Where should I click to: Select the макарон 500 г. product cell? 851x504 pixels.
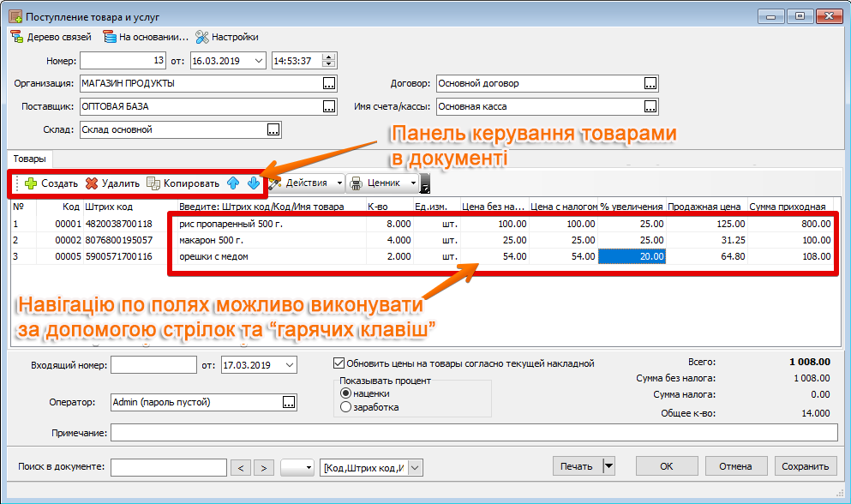tap(272, 240)
